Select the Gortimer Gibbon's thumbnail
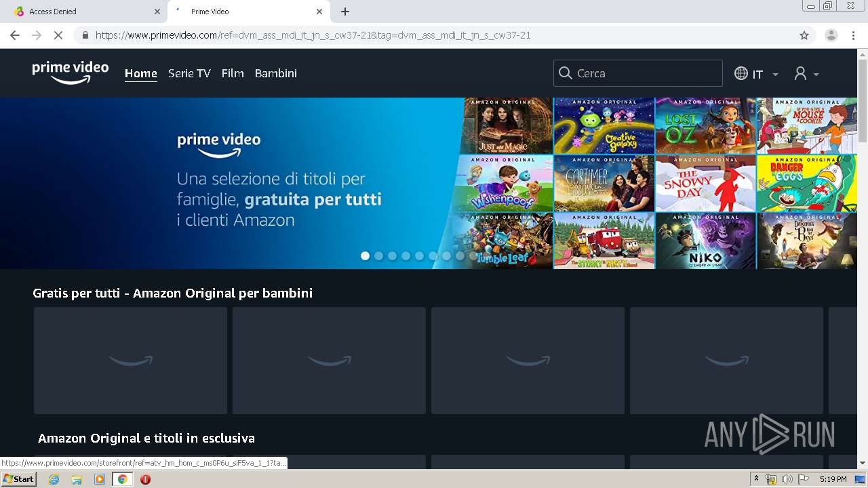868x488 pixels. (x=604, y=183)
